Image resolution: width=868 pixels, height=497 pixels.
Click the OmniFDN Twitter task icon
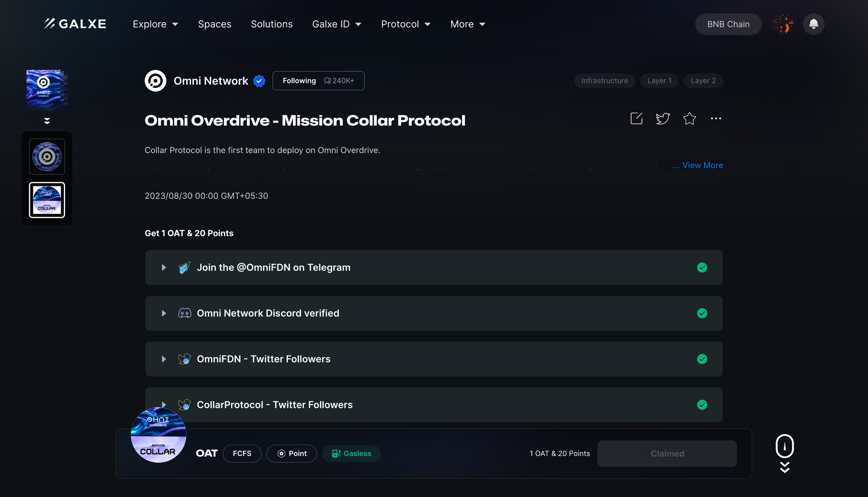tap(184, 359)
